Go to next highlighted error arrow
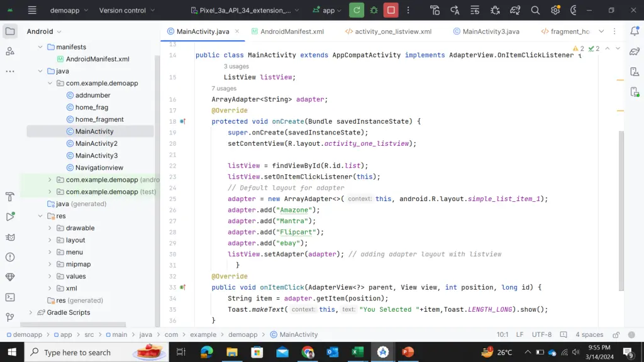 [618, 48]
